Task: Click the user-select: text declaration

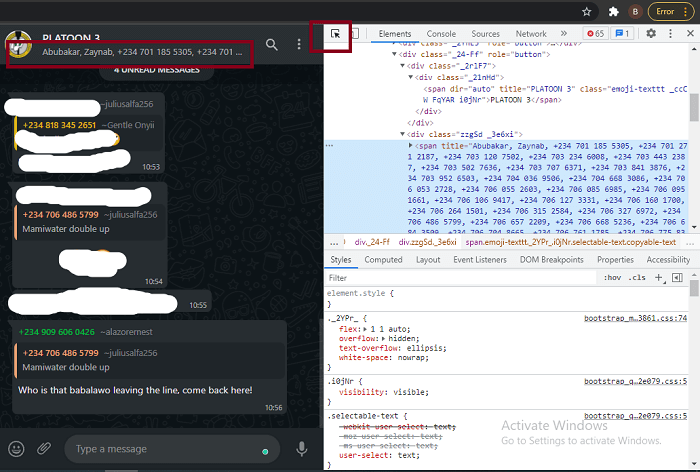Action: tap(379, 455)
